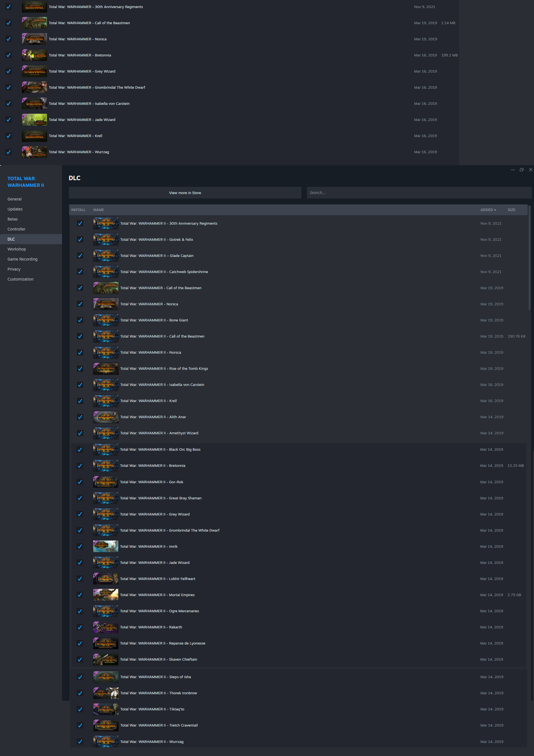
Task: Click the "199.2 MB" size in background window
Action: (449, 55)
